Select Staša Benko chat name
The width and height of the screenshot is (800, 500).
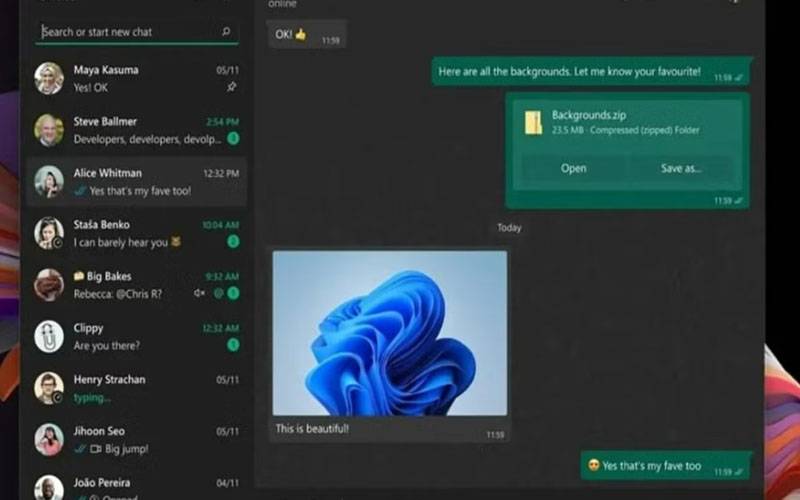click(102, 224)
